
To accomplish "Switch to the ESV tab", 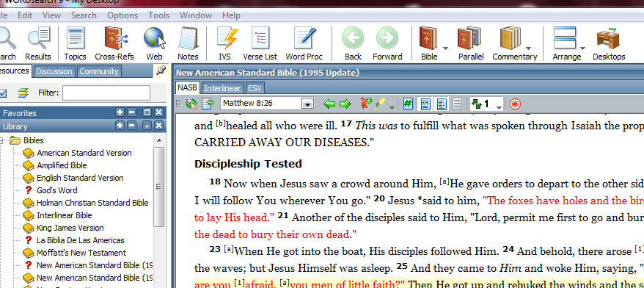I will click(x=255, y=88).
